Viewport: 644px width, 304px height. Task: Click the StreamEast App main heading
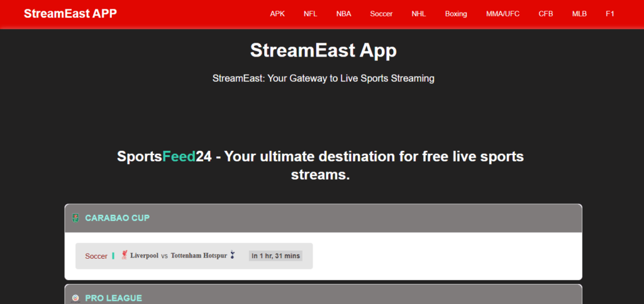pyautogui.click(x=323, y=51)
